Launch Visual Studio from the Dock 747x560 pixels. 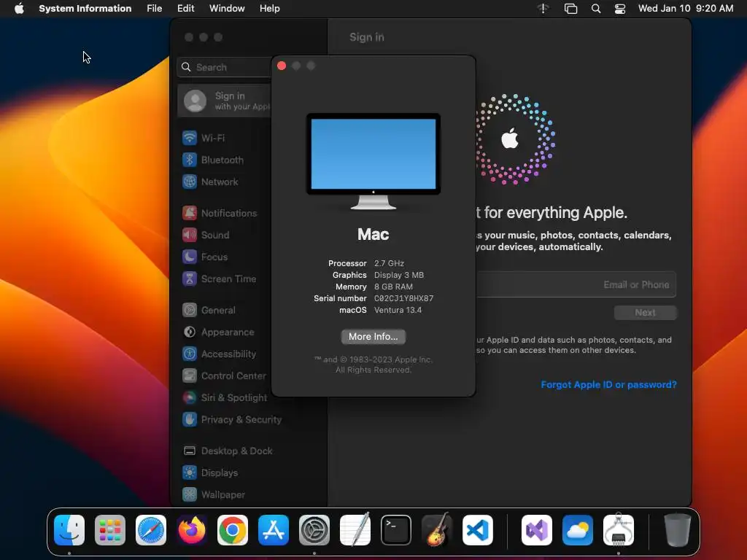tap(537, 530)
